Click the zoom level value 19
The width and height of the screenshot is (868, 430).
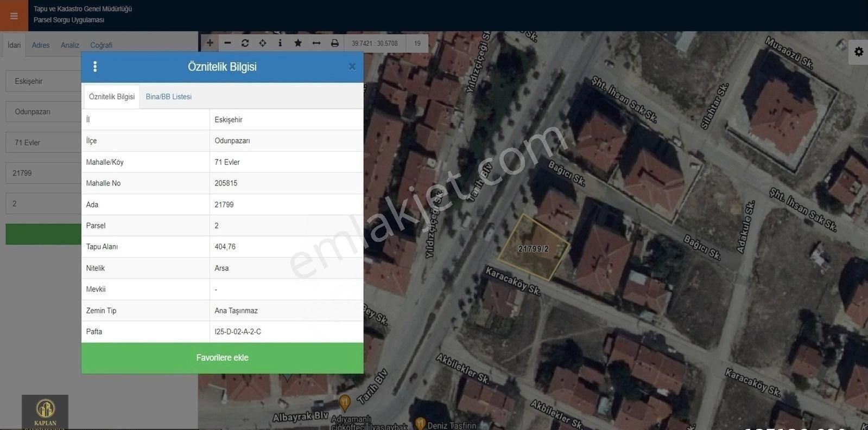pos(417,43)
